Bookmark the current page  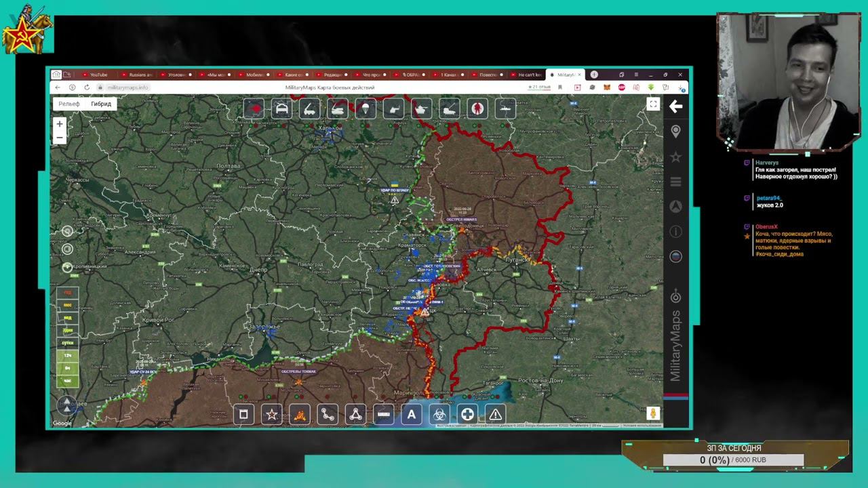[561, 87]
